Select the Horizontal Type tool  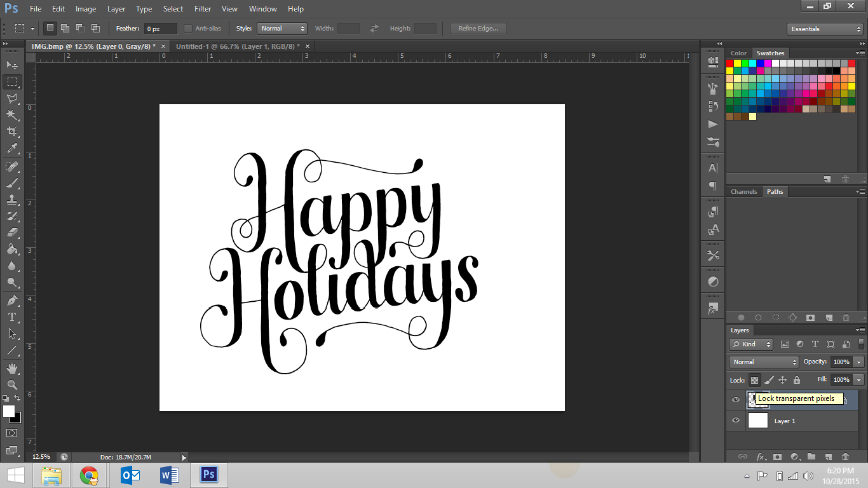click(12, 317)
